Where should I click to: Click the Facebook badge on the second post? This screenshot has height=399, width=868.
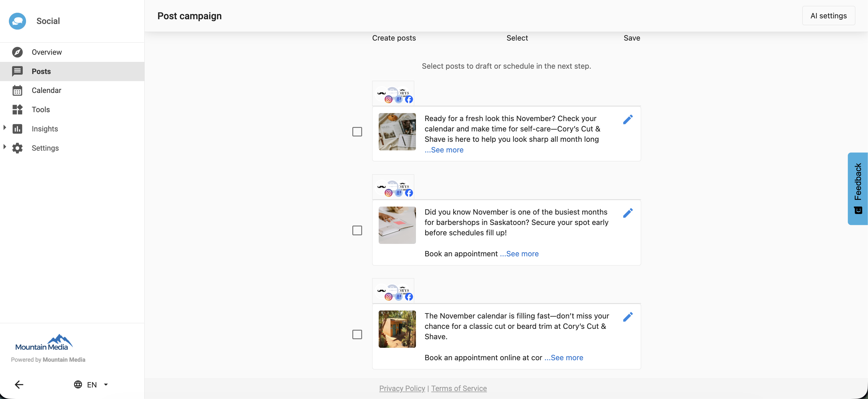tap(410, 193)
